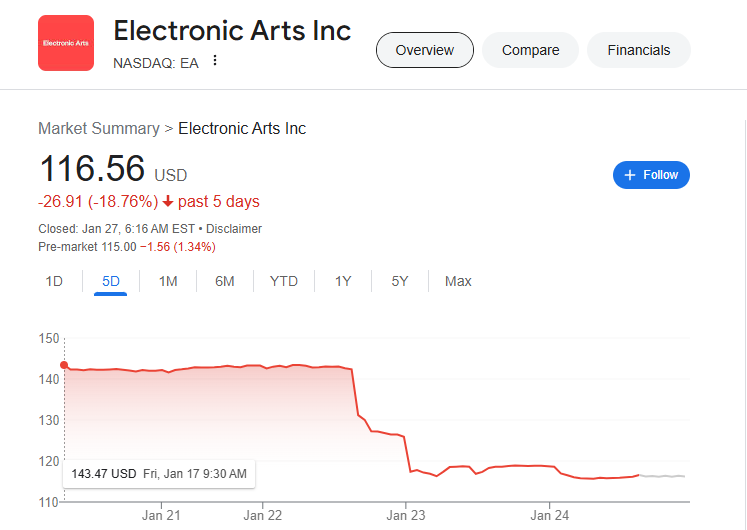This screenshot has height=530, width=747.
Task: Select the 5D time range
Action: click(111, 281)
